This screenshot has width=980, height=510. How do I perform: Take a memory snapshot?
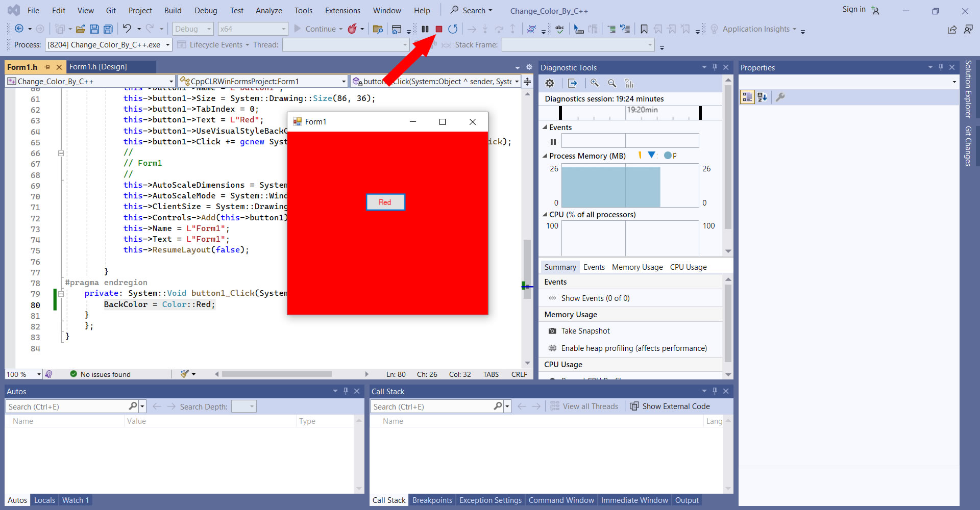(x=585, y=331)
